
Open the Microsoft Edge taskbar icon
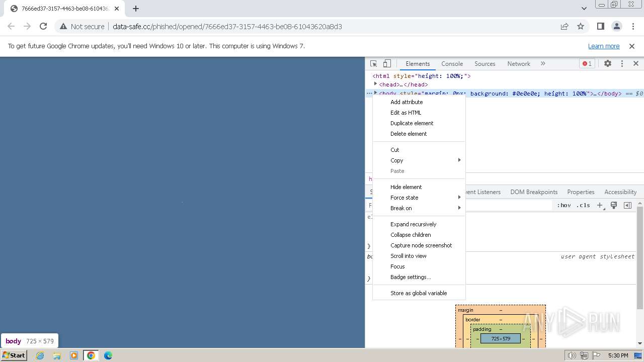[108, 355]
